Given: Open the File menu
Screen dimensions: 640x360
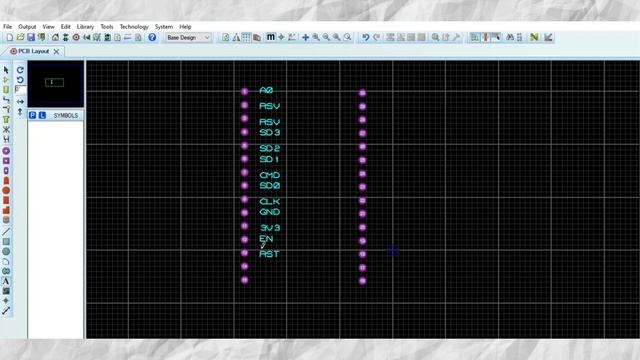Looking at the screenshot, I should point(8,27).
